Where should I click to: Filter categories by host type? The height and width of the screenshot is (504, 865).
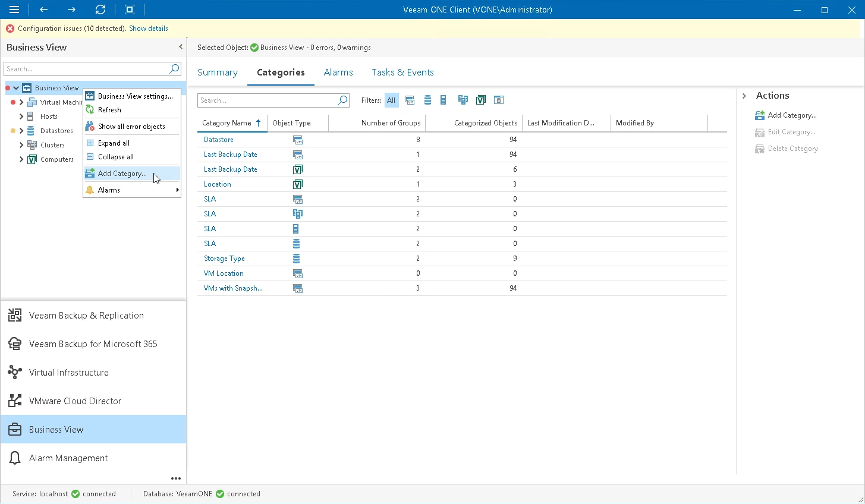(443, 100)
